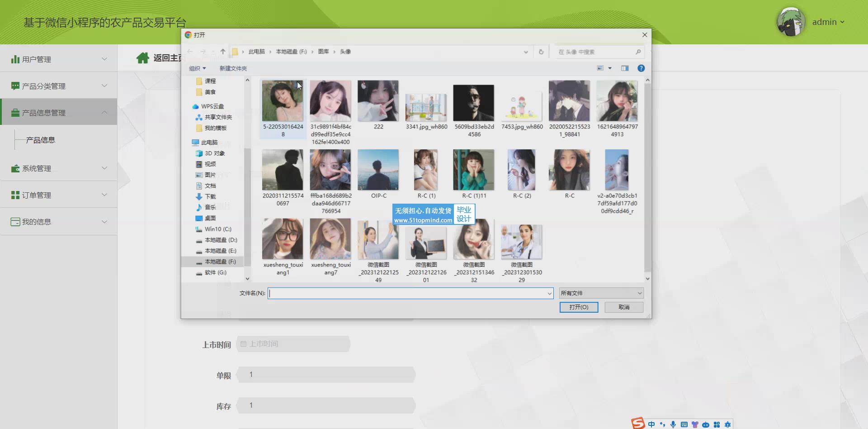This screenshot has height=429, width=868.
Task: Refresh the folder listing
Action: point(541,52)
